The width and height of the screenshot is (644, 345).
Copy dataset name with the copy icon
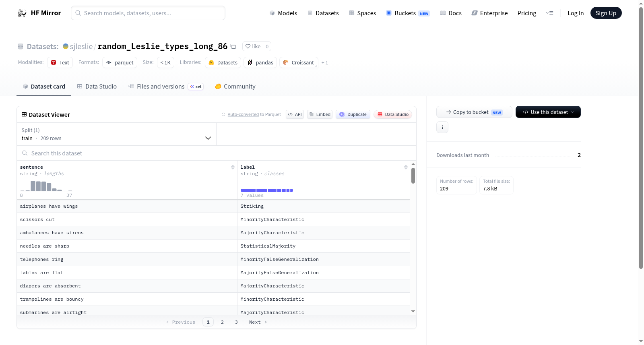[233, 46]
